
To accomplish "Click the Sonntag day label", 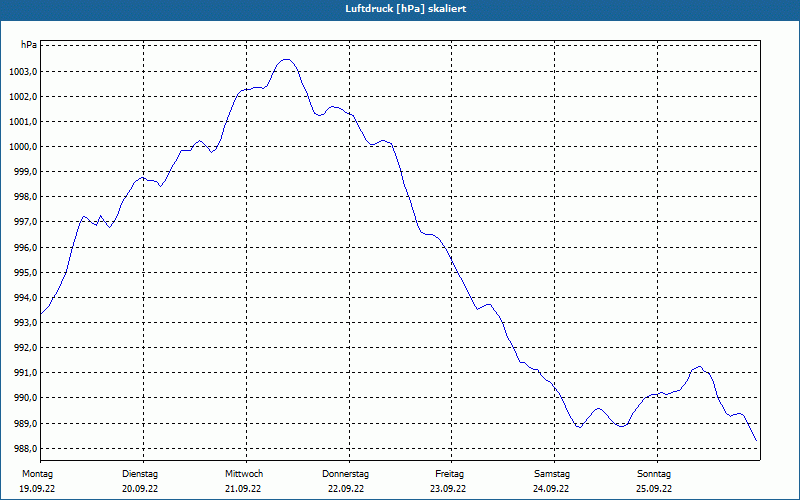I will click(654, 474).
